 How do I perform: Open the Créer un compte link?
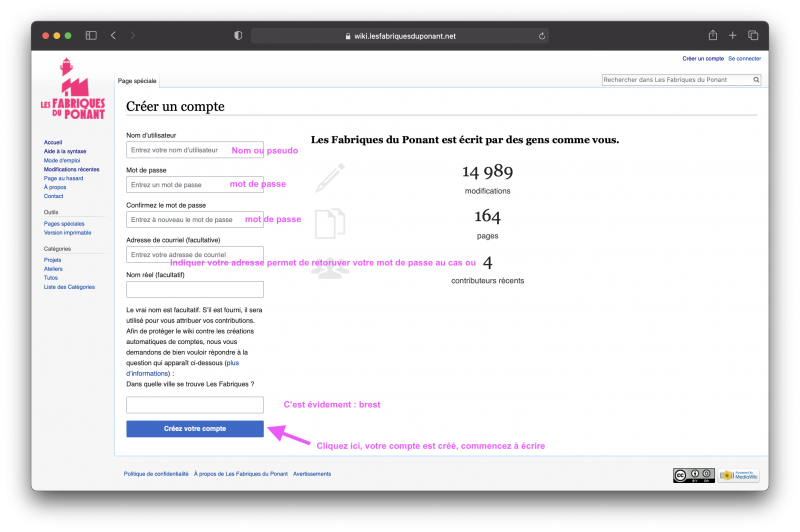click(x=703, y=59)
